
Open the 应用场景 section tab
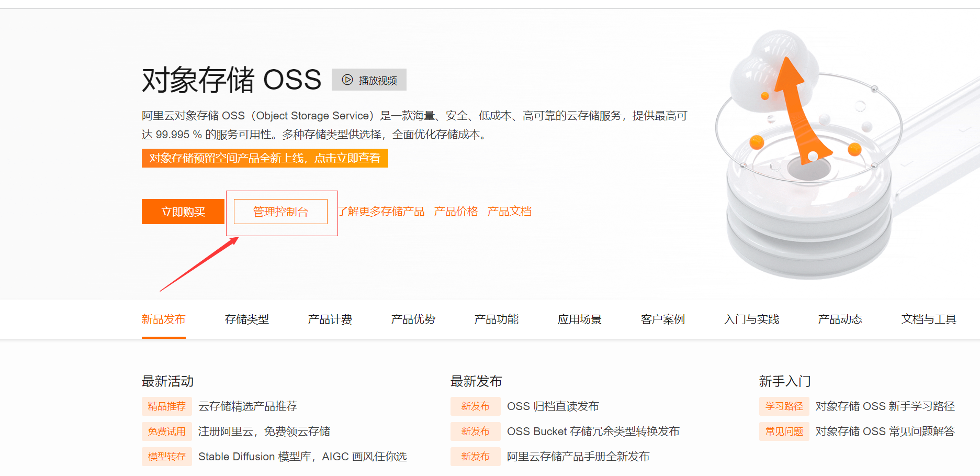click(580, 319)
